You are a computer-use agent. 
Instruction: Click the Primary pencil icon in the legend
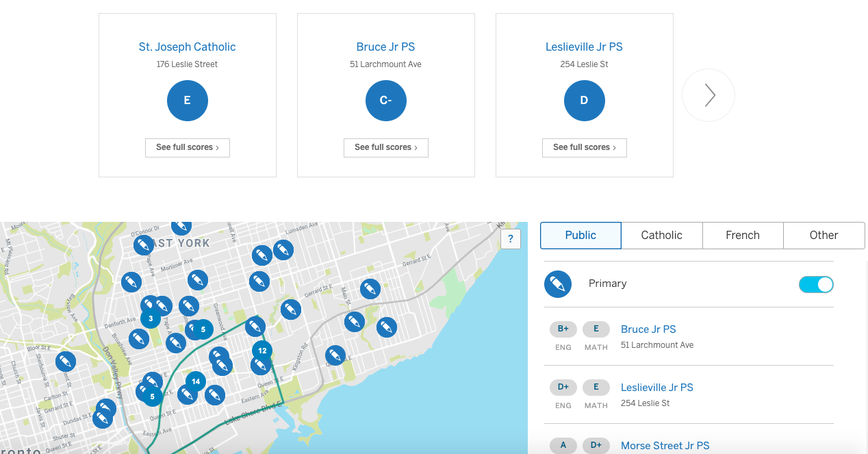[558, 283]
